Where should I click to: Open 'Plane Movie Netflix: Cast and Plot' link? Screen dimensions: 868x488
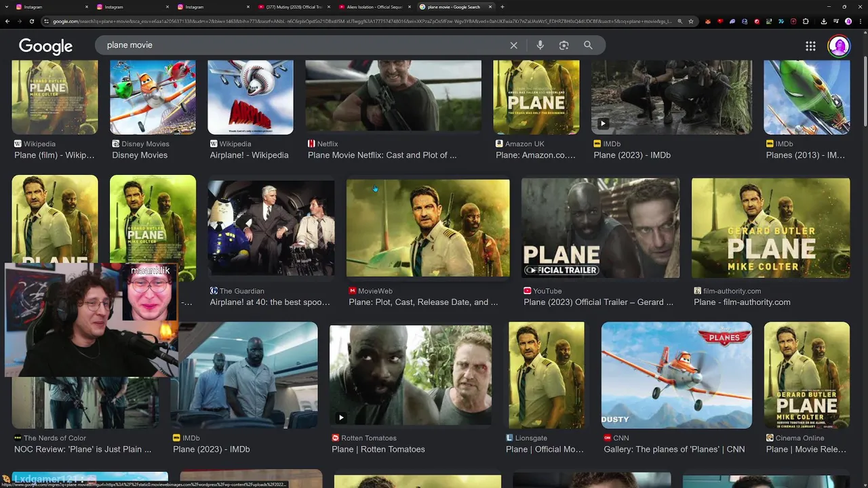[x=382, y=155]
